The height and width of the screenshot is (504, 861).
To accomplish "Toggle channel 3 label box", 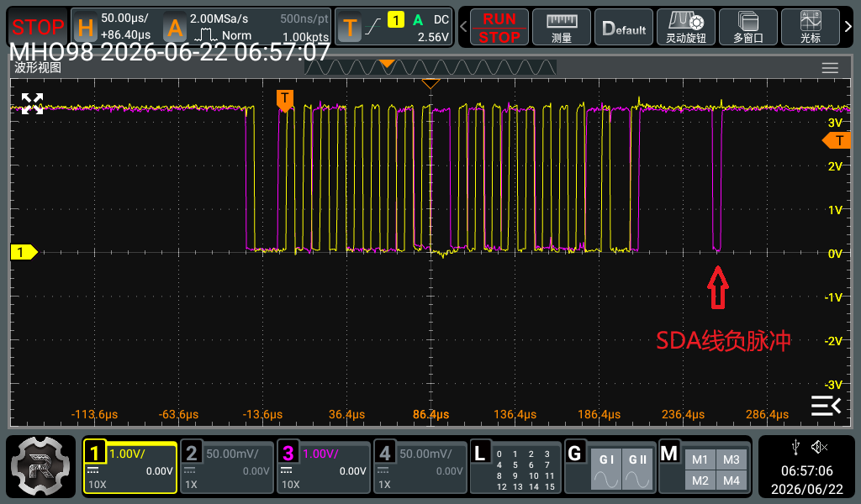I will coord(288,453).
